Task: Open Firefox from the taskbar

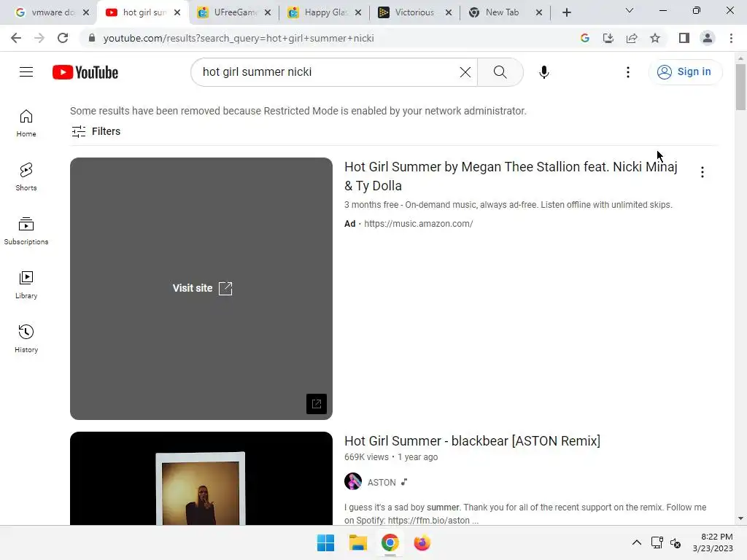Action: 422,542
